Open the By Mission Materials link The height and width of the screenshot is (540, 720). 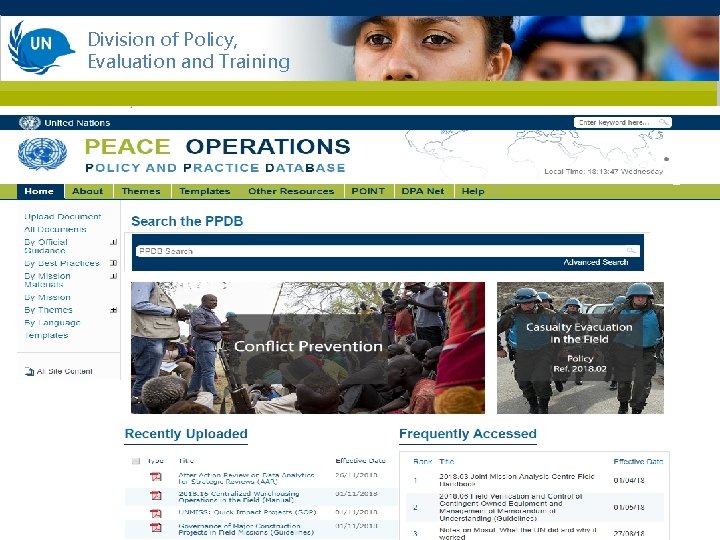point(47,280)
